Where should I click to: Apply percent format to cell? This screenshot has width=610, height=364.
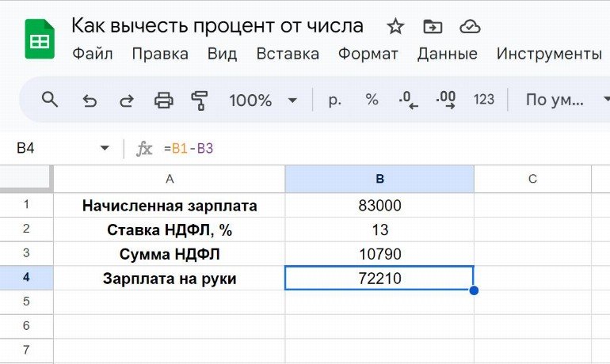point(372,100)
